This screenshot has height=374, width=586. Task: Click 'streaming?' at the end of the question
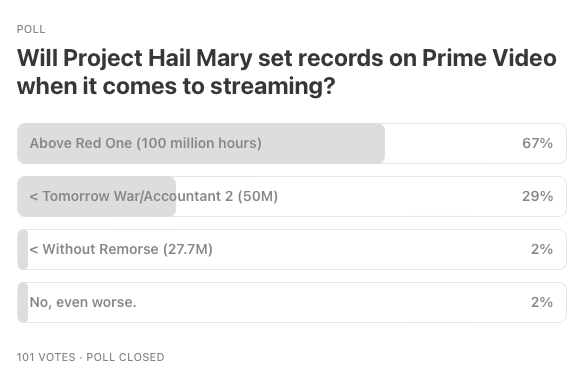(273, 87)
